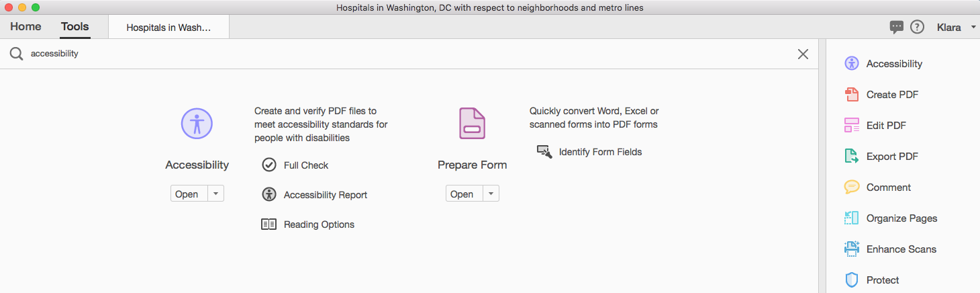Click the notifications speech bubble icon
The image size is (980, 293).
(896, 27)
